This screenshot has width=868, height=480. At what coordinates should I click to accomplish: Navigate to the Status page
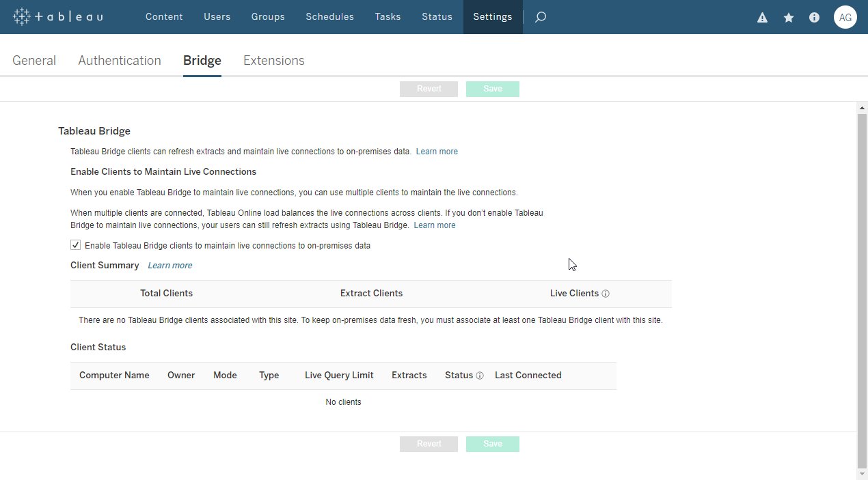click(x=437, y=16)
